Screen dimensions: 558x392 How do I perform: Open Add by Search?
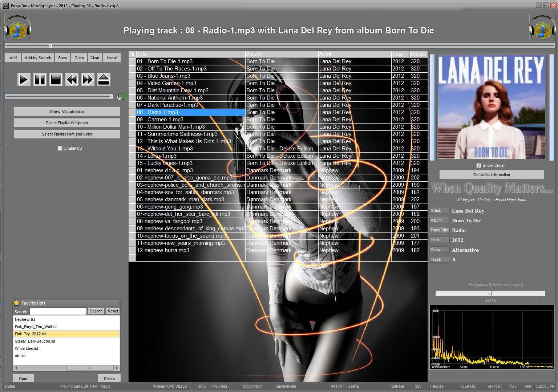coord(38,58)
